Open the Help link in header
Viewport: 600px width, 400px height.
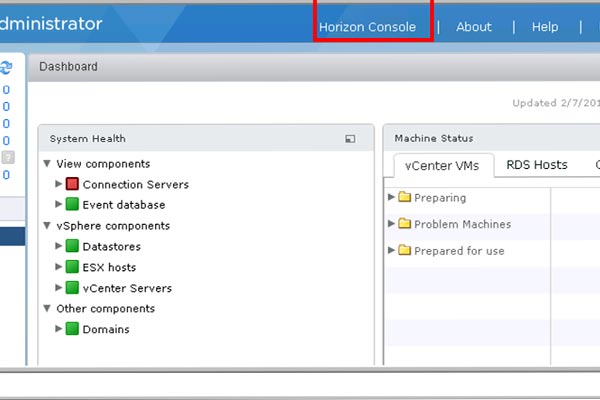pyautogui.click(x=545, y=27)
